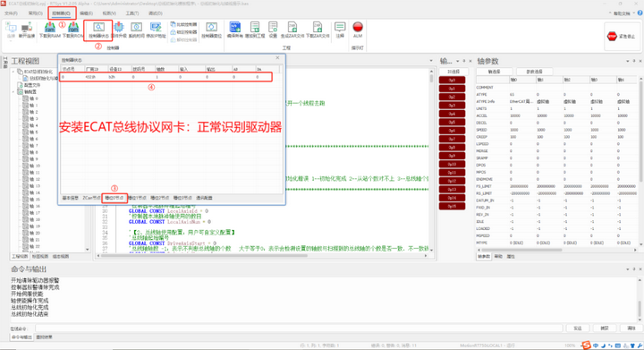Toggle the Op0 output indicator
Screen dimensions: 644x350
(452, 80)
